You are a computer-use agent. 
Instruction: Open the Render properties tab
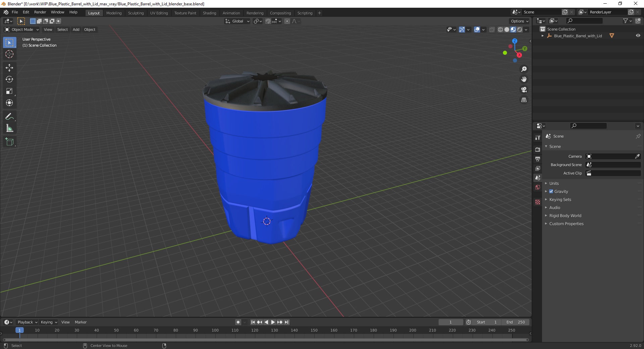[538, 149]
